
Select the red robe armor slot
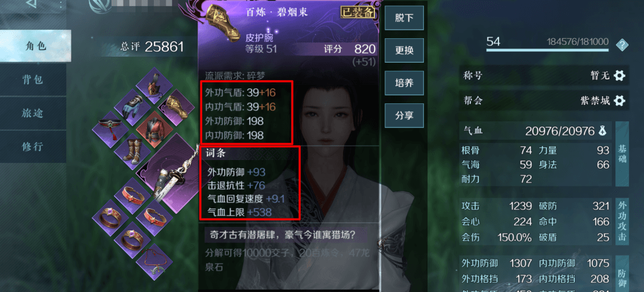[154, 130]
